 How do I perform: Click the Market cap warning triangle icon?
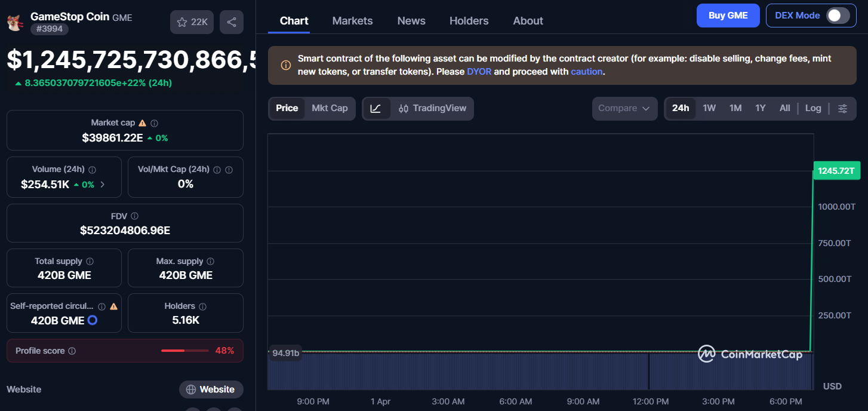142,123
